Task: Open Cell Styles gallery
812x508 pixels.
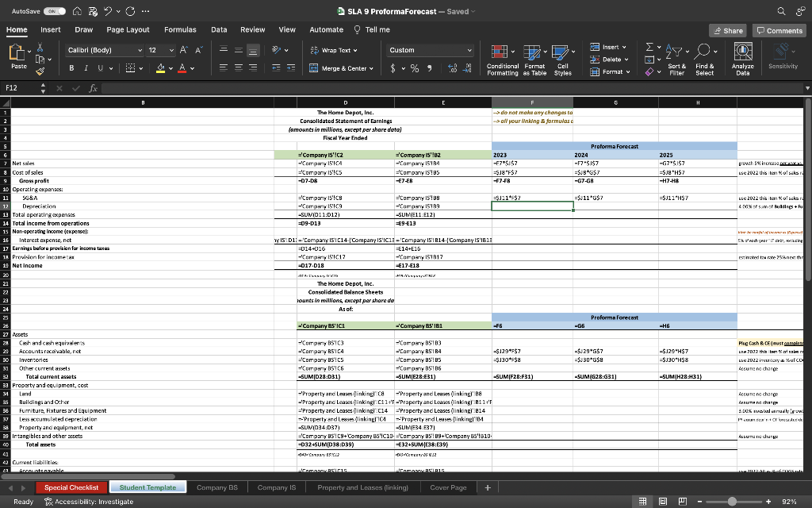Action: click(x=563, y=60)
